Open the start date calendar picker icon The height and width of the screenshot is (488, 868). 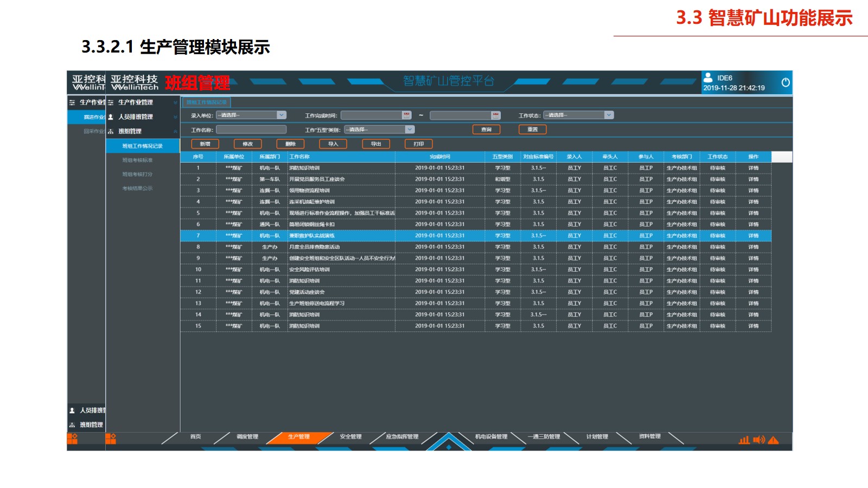pos(406,115)
